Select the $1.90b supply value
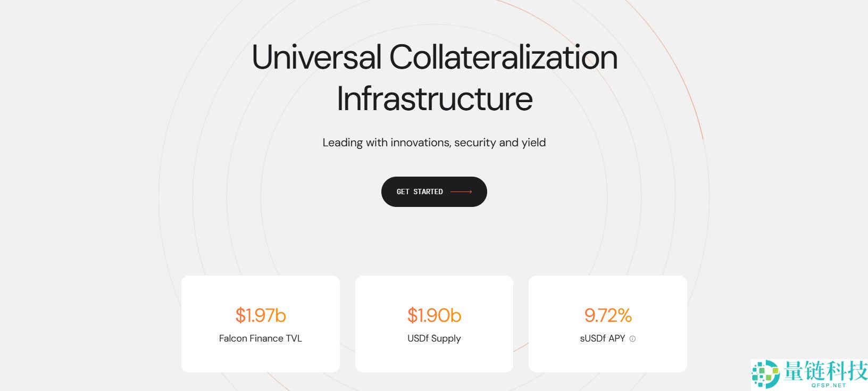The image size is (868, 391). 434,315
